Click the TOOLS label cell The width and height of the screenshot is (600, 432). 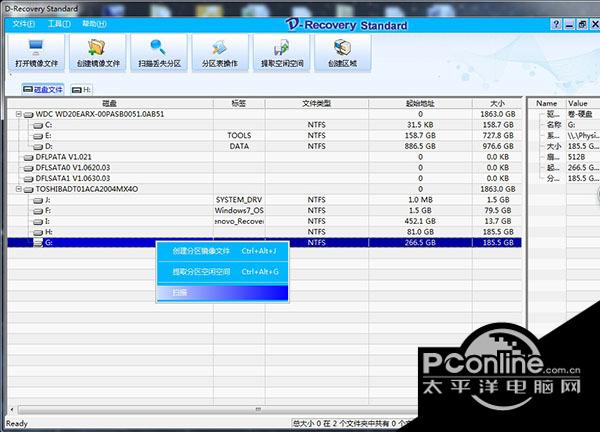pos(239,135)
